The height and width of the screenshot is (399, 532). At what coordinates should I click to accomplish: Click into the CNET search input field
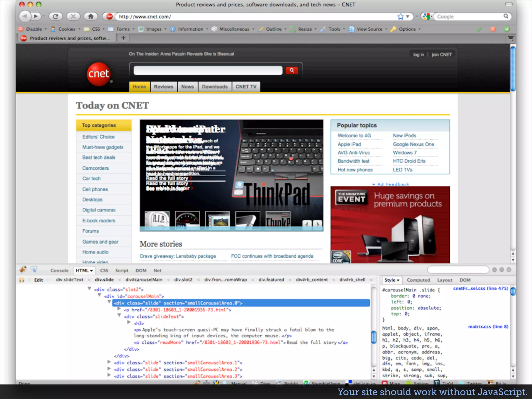coord(208,70)
